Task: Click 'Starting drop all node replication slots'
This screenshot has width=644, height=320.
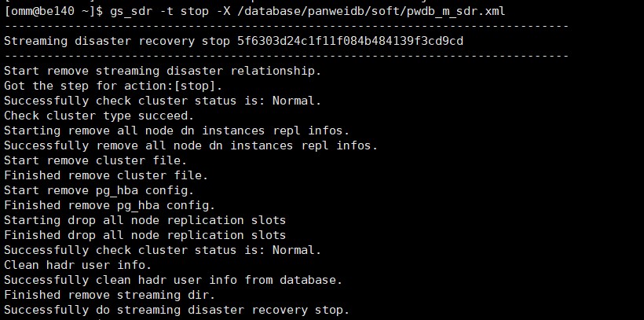Action: 145,220
